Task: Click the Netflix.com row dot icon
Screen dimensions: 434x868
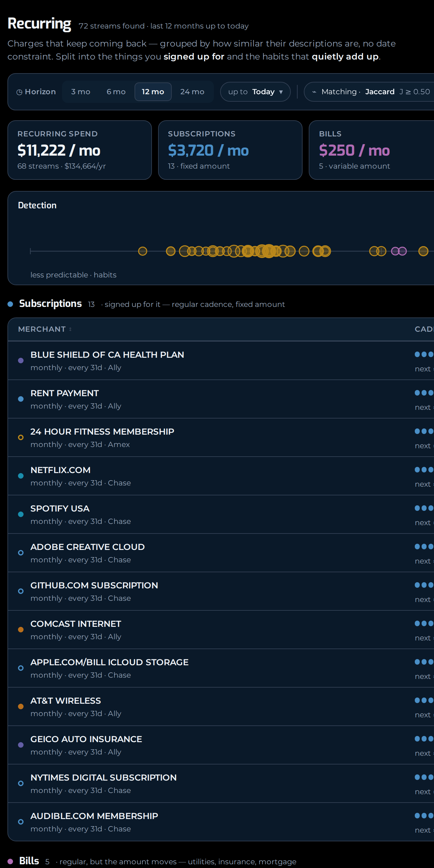Action: tap(20, 476)
